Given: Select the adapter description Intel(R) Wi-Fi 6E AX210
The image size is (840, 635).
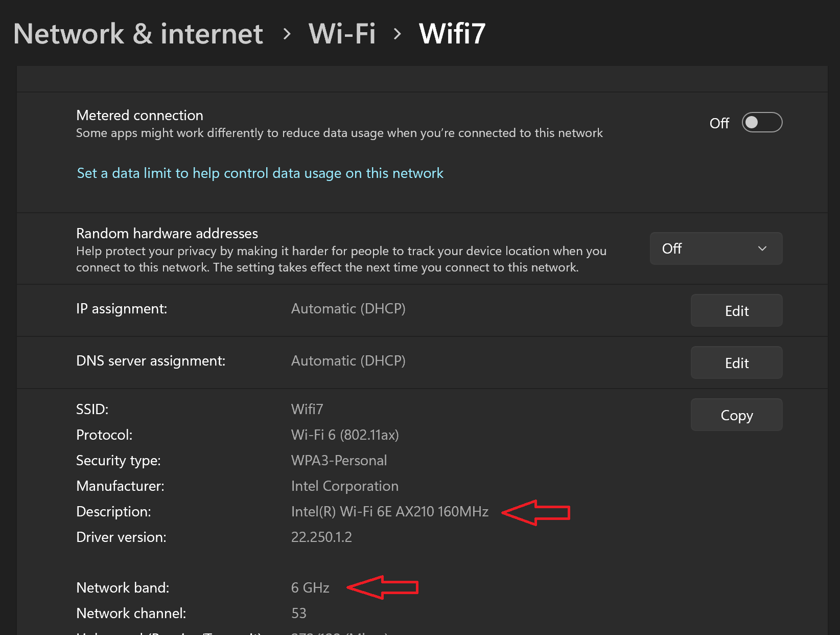Looking at the screenshot, I should click(390, 511).
